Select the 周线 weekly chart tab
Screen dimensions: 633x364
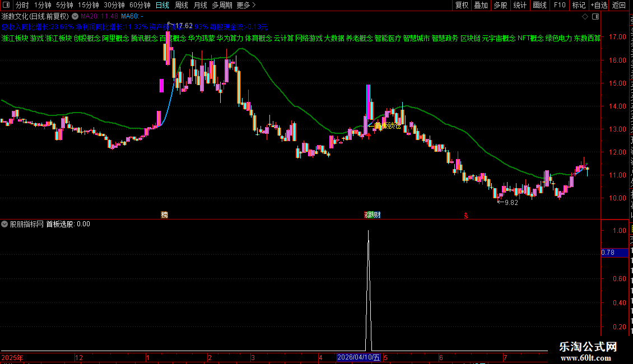[181, 5]
